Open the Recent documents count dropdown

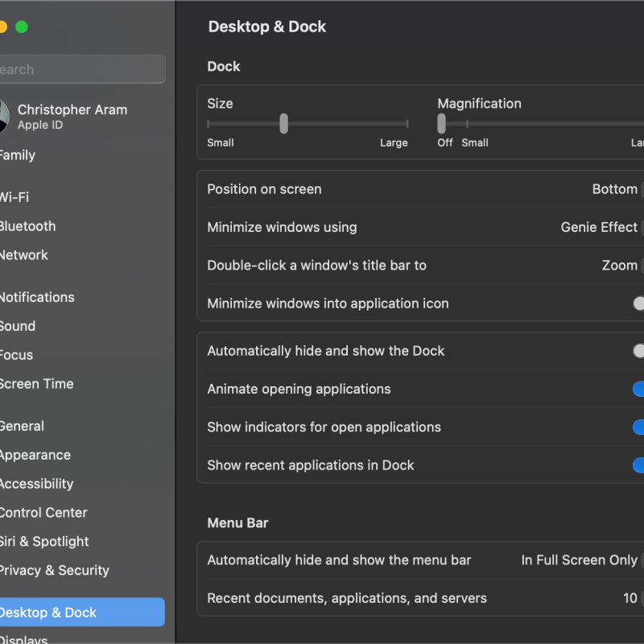(632, 598)
